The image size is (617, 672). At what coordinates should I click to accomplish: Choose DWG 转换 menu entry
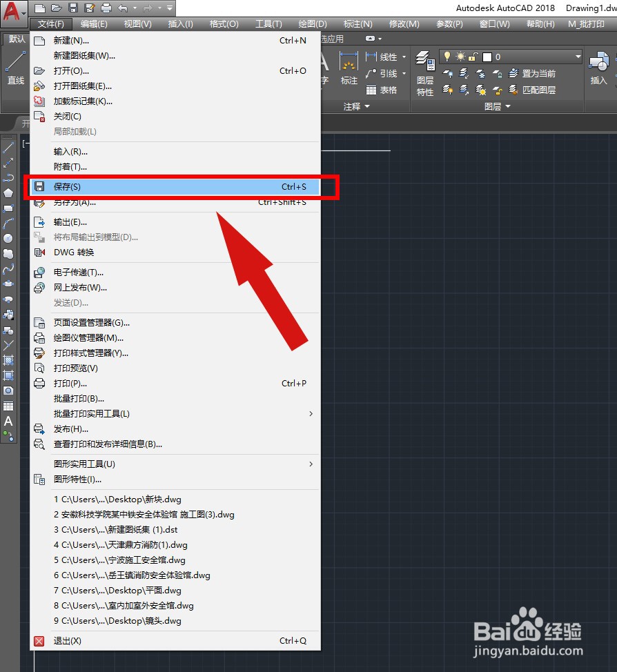pos(175,253)
